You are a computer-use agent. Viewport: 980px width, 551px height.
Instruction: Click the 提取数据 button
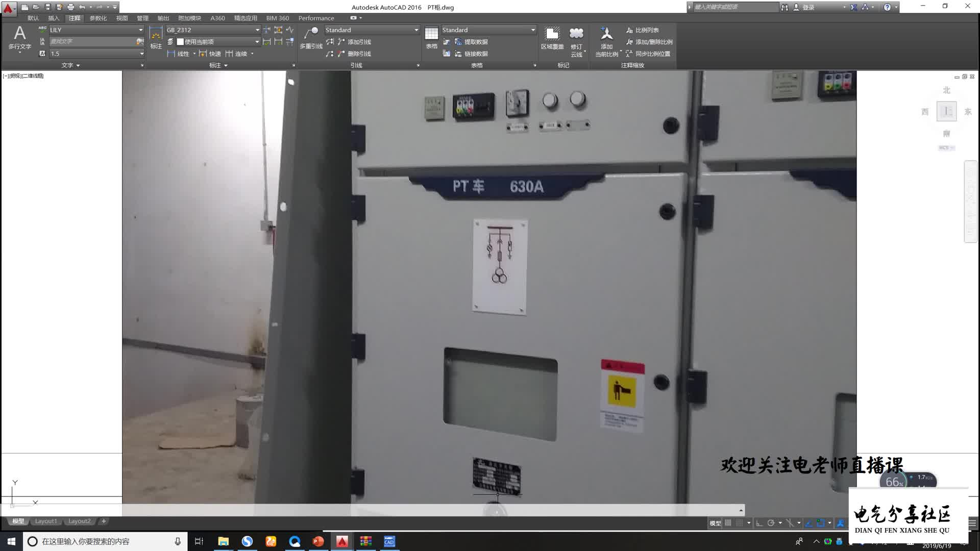point(471,42)
